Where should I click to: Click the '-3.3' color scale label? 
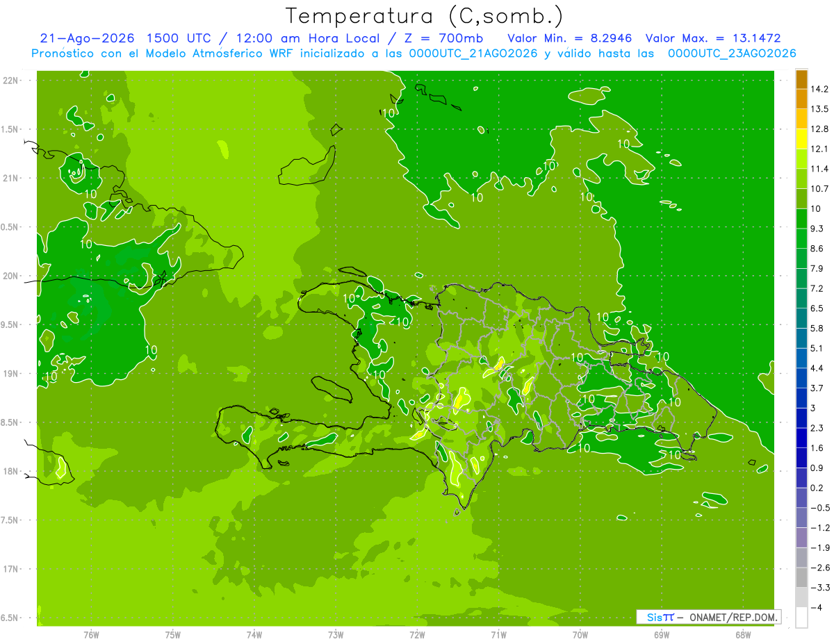(x=819, y=588)
